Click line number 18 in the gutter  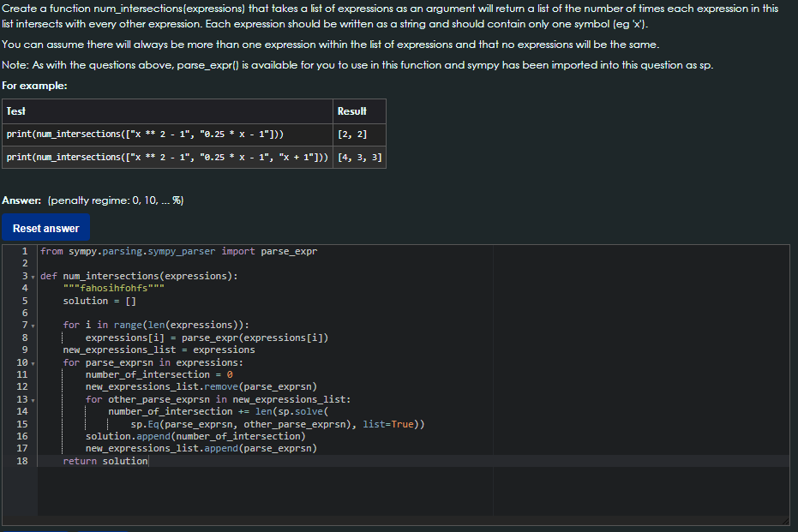pos(22,461)
